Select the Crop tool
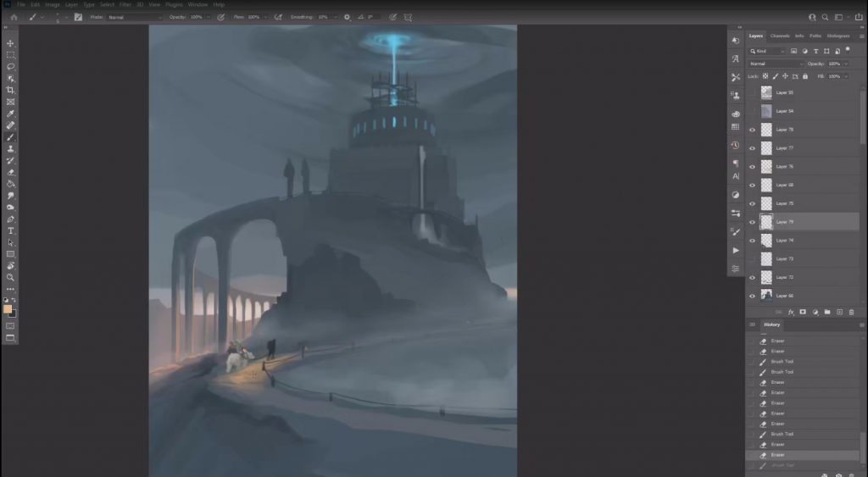 (x=10, y=90)
